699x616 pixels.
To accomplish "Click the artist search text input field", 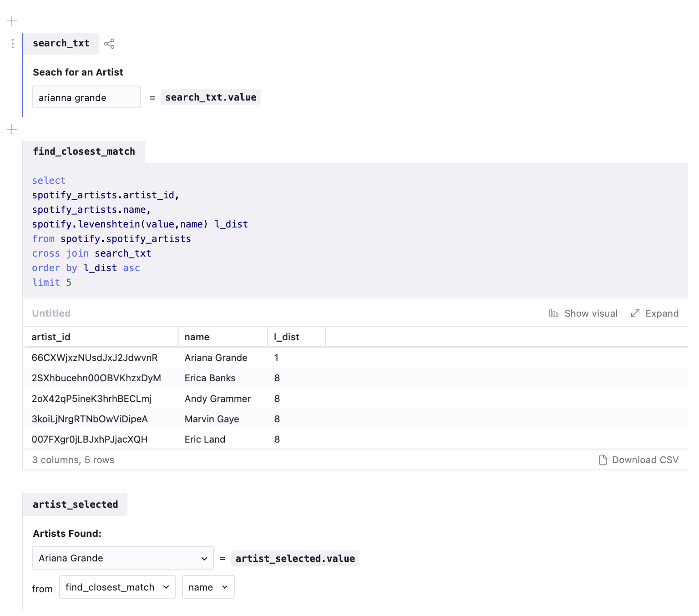I will point(86,97).
